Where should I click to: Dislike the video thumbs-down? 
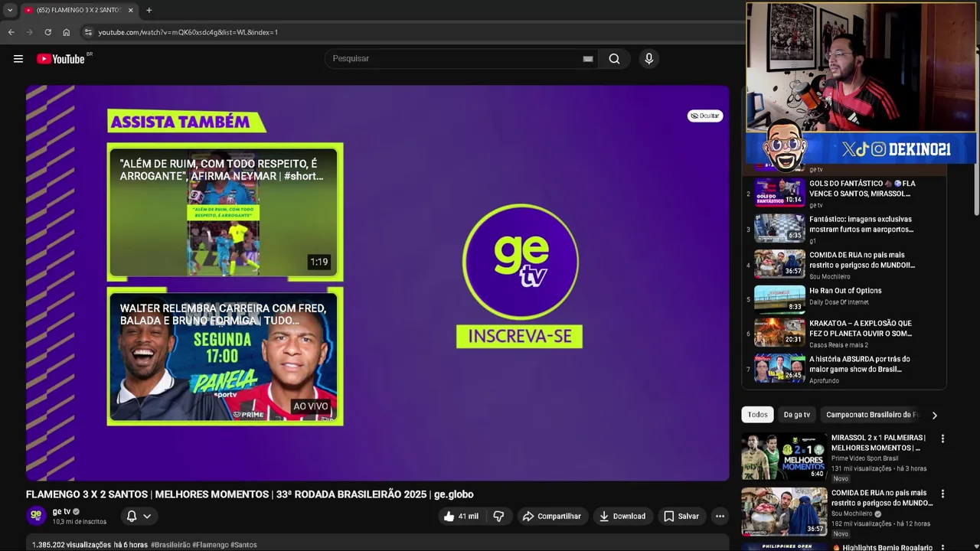(498, 516)
